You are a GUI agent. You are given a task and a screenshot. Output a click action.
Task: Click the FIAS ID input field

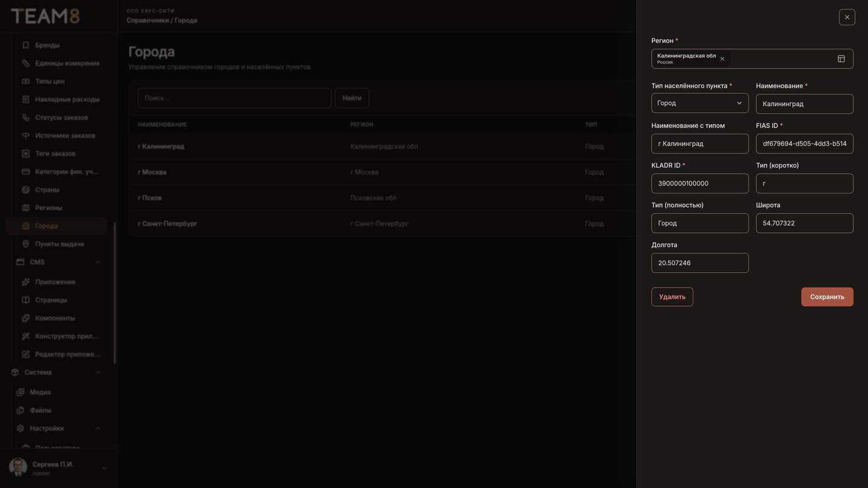[x=805, y=143]
